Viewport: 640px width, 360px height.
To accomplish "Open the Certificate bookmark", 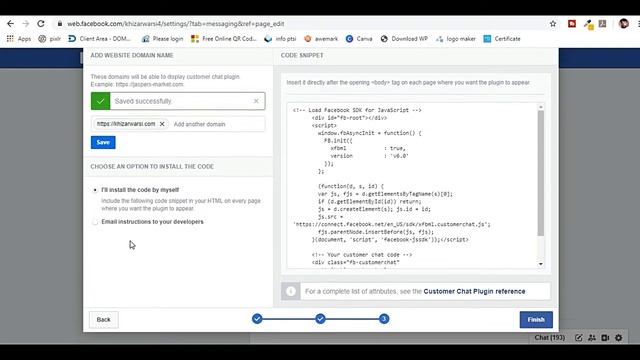I will click(x=502, y=39).
